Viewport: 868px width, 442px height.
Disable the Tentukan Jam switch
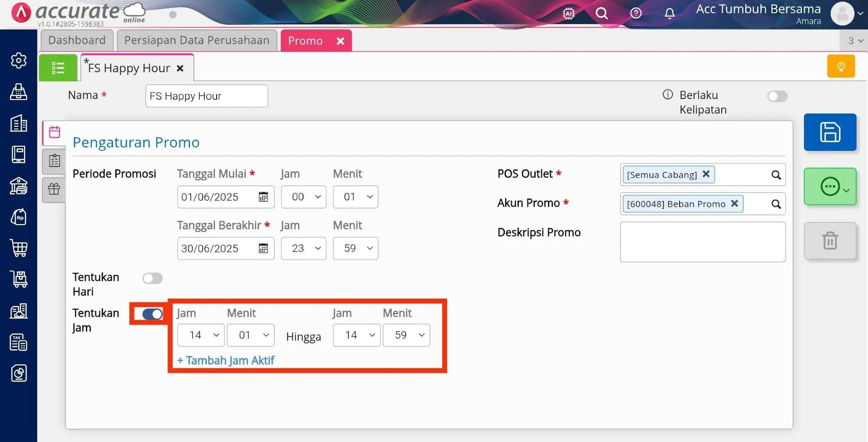tap(152, 314)
